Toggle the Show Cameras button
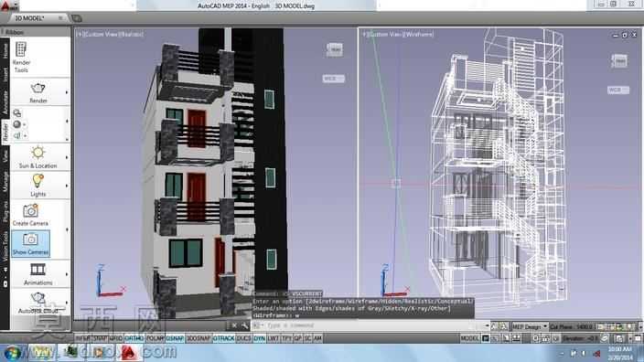 point(31,244)
